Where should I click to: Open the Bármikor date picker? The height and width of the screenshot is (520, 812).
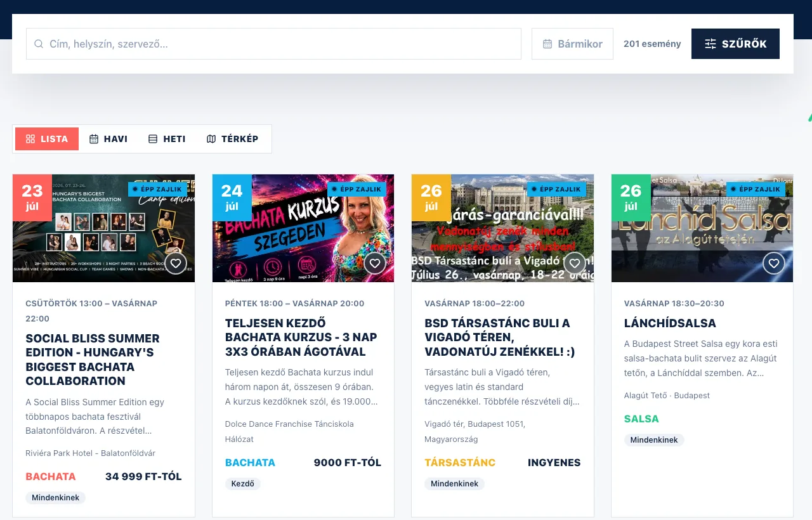(572, 44)
